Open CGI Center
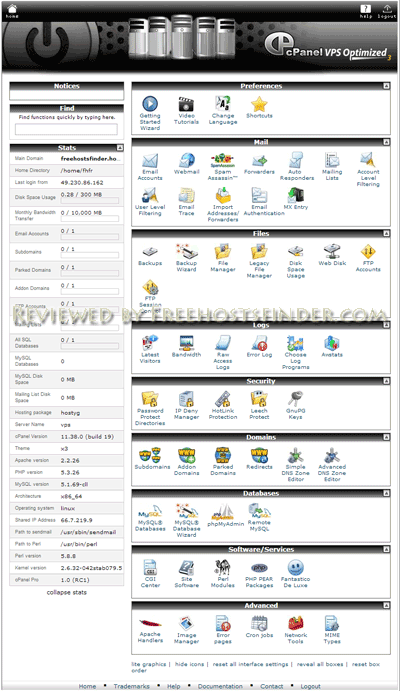The height and width of the screenshot is (691, 400). coord(150,573)
